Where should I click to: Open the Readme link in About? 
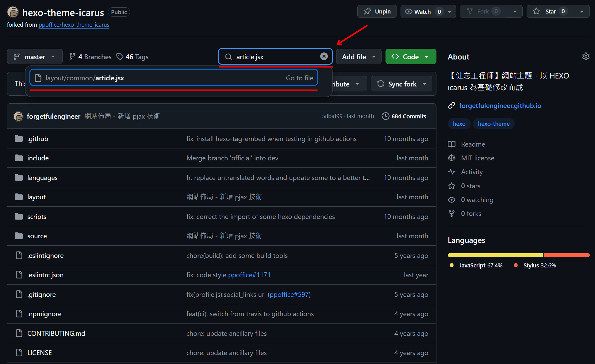[473, 144]
